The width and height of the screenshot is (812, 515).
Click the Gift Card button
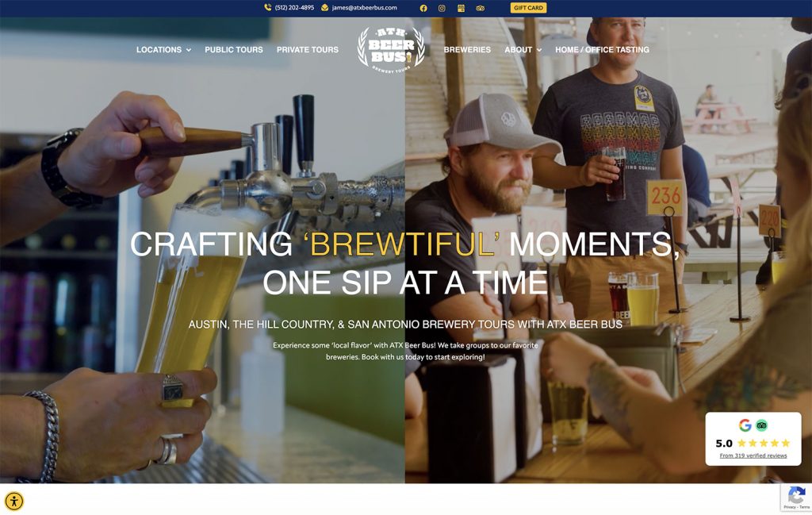(528, 8)
